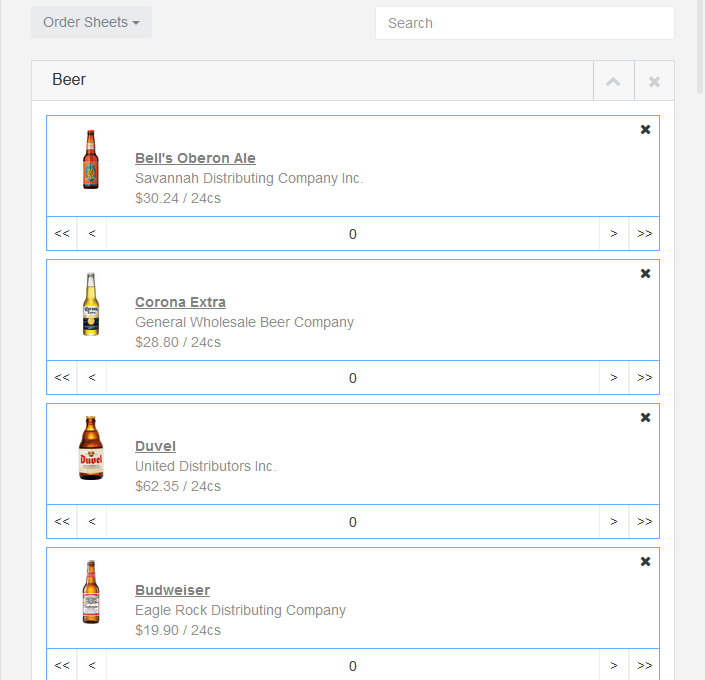Image resolution: width=705 pixels, height=680 pixels.
Task: Close the Beer panel with header X
Action: tap(654, 81)
